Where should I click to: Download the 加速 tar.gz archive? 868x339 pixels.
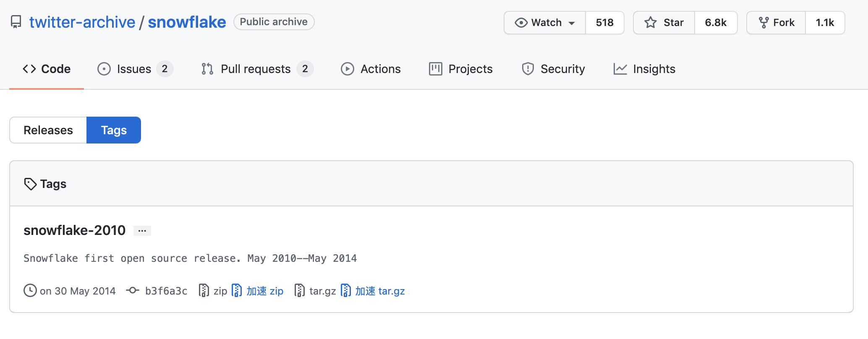[x=380, y=291]
